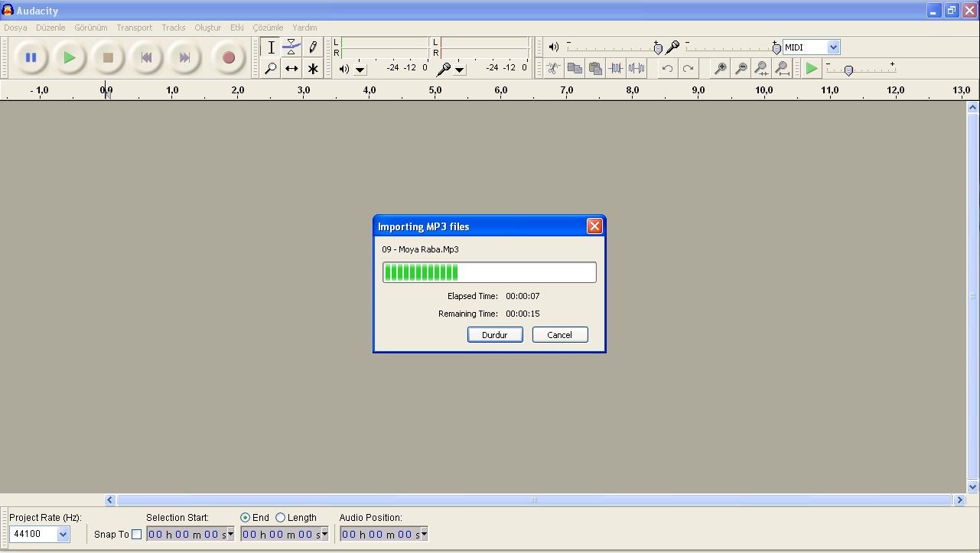Click Fit Selection zoom icon
The height and width of the screenshot is (553, 980).
[761, 69]
